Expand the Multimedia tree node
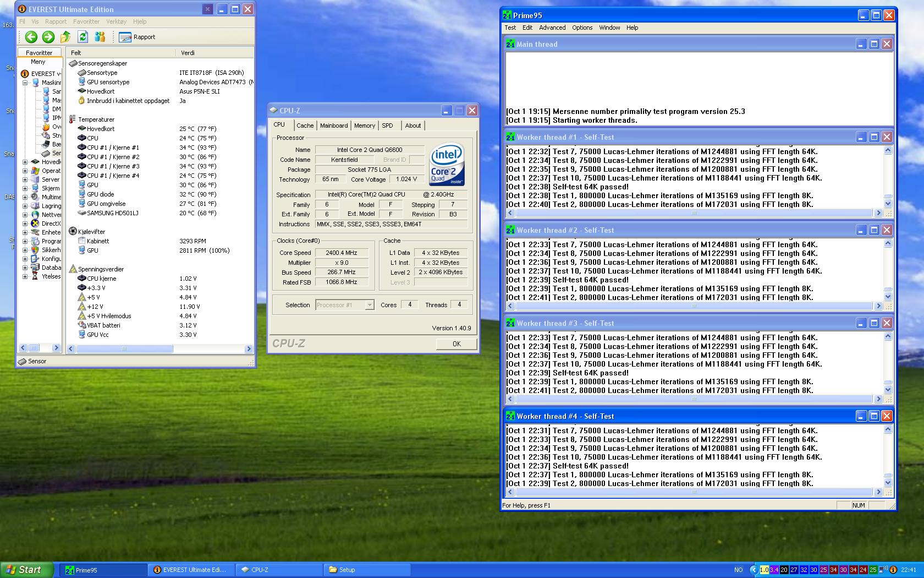924x578 pixels. (x=25, y=197)
